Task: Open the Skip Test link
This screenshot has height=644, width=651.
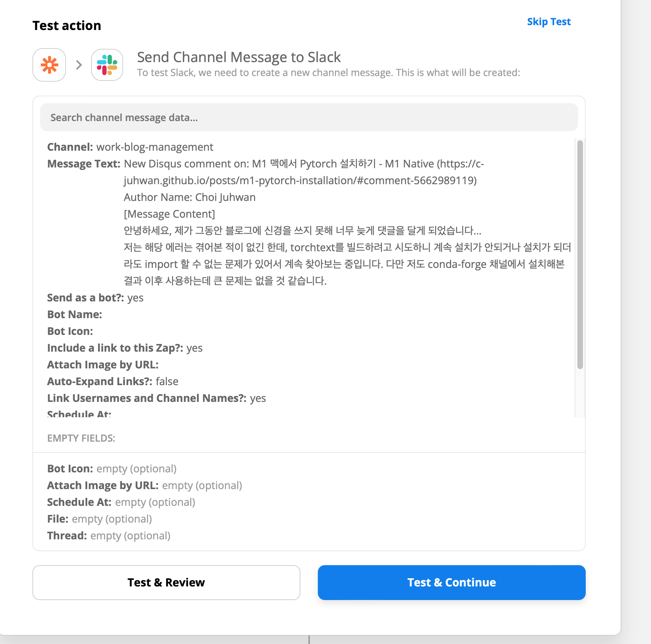Action: (x=548, y=22)
